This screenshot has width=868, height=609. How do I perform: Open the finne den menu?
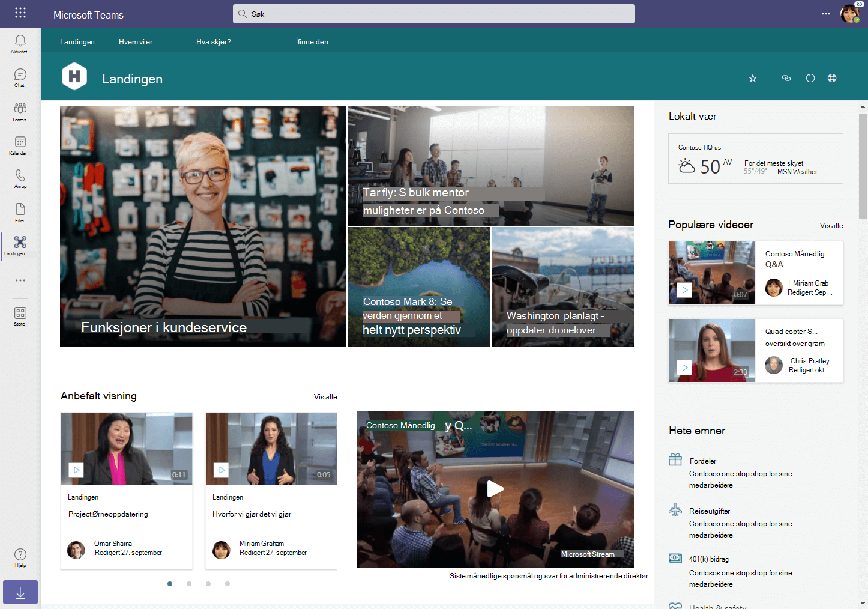click(313, 42)
